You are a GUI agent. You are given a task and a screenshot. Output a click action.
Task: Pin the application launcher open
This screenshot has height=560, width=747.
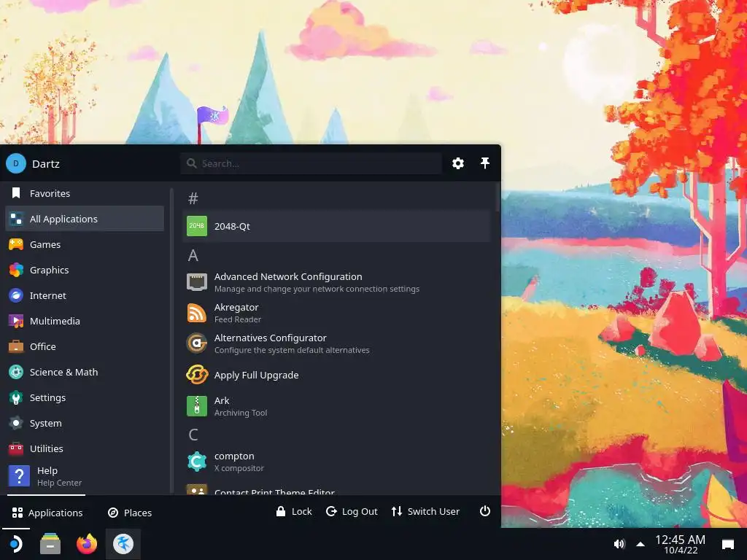point(485,163)
